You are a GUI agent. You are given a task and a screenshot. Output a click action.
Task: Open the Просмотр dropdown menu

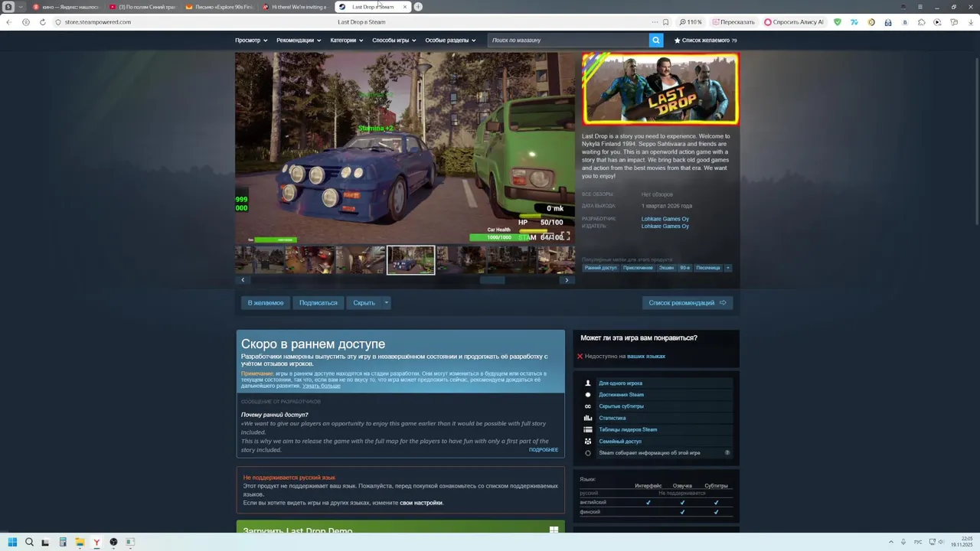click(x=251, y=40)
